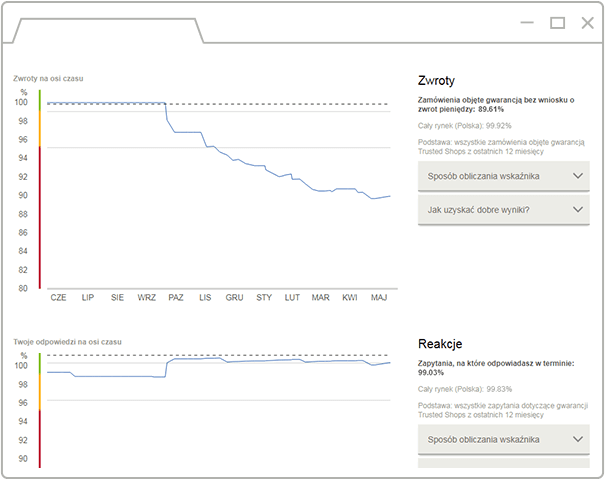Click 'Twoje odpowiedzi na osi czasu' chart title

pos(68,342)
